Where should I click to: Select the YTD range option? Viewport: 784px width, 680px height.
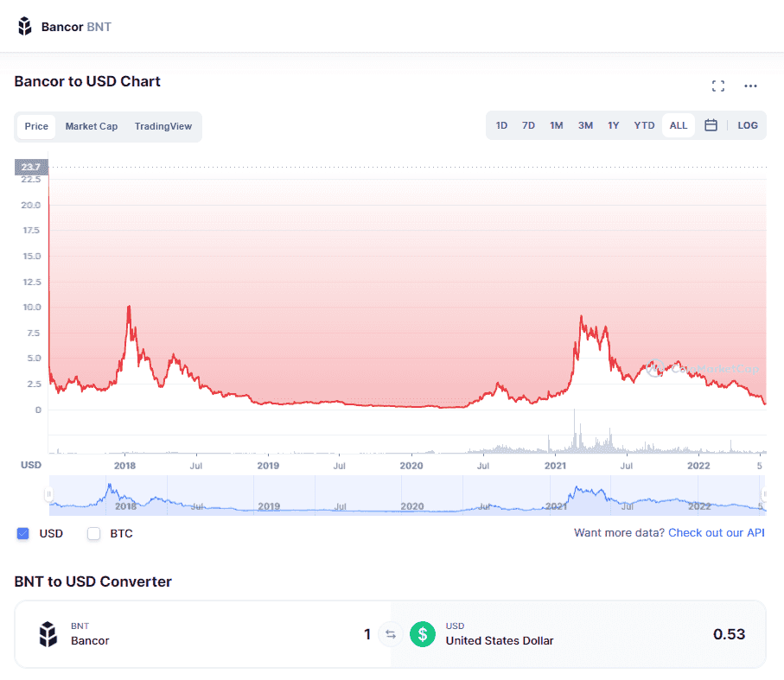[643, 125]
